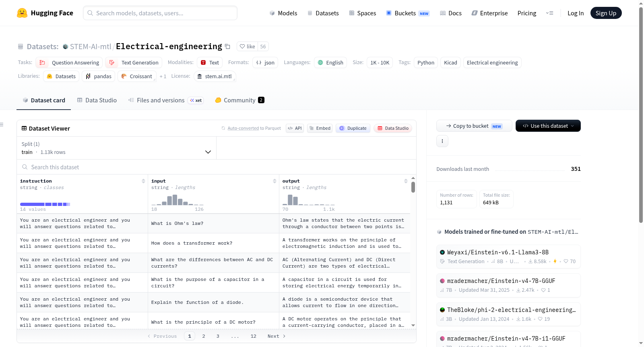Open the Data Studio tab
The height and width of the screenshot is (347, 644).
(x=97, y=100)
